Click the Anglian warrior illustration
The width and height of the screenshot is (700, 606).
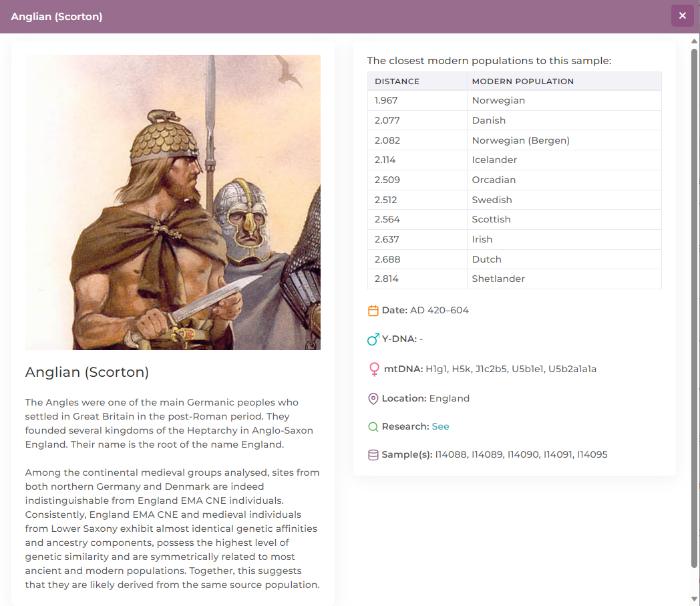point(173,202)
